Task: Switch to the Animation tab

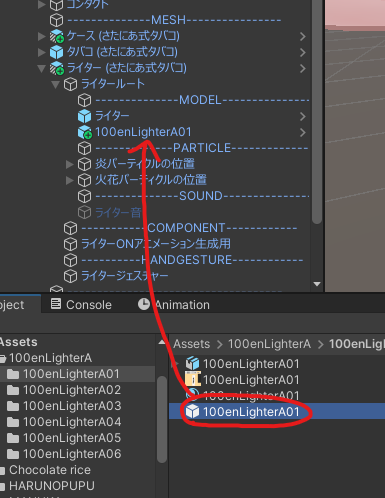Action: [x=174, y=304]
